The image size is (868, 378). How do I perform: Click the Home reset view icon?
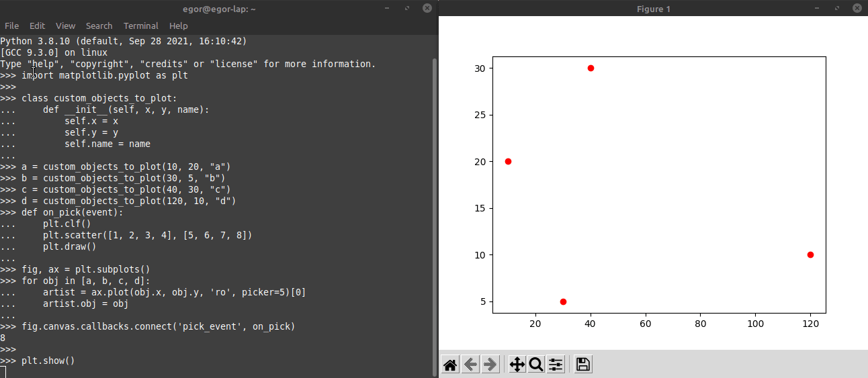tap(451, 365)
